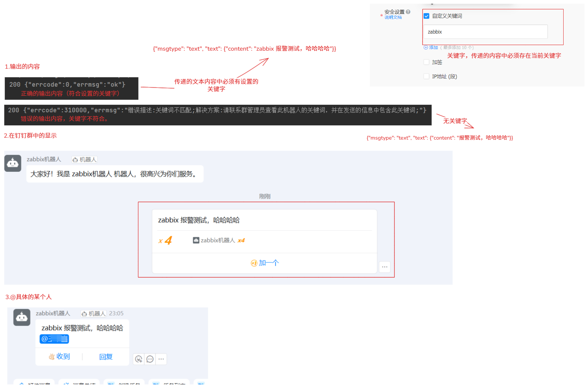Open more options beside the 加一个 card

[385, 267]
